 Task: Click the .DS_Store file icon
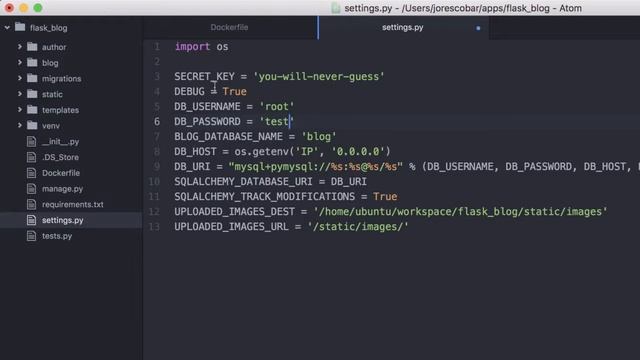(x=31, y=157)
